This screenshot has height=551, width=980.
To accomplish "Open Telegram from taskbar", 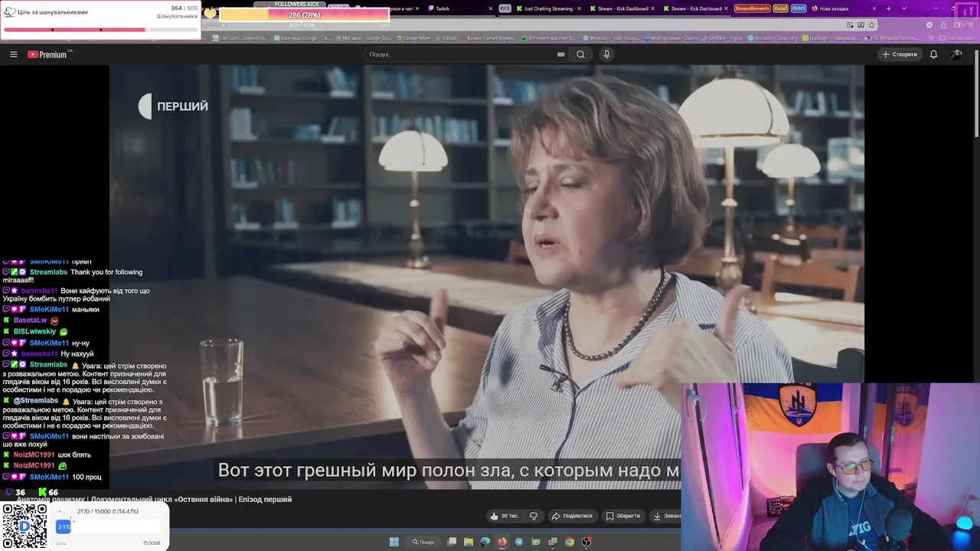I will pos(518,542).
